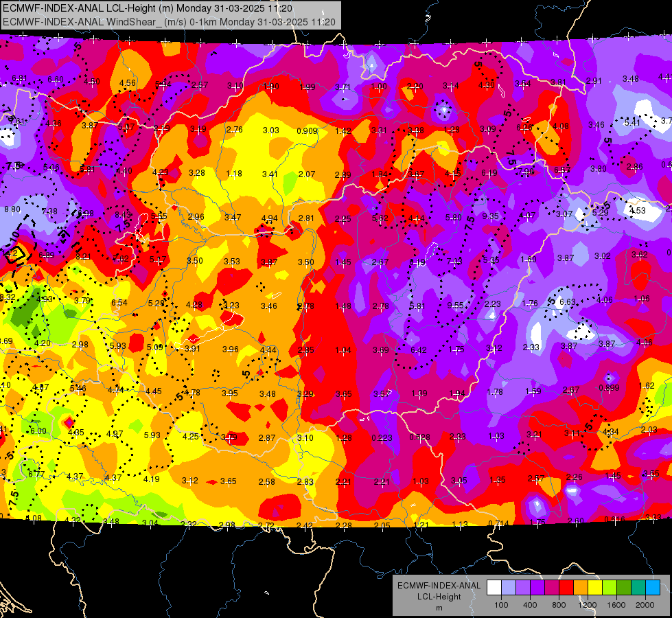This screenshot has height=618, width=672.
Task: Select the red swatch in the LCL-Height legend
Action: tap(566, 588)
